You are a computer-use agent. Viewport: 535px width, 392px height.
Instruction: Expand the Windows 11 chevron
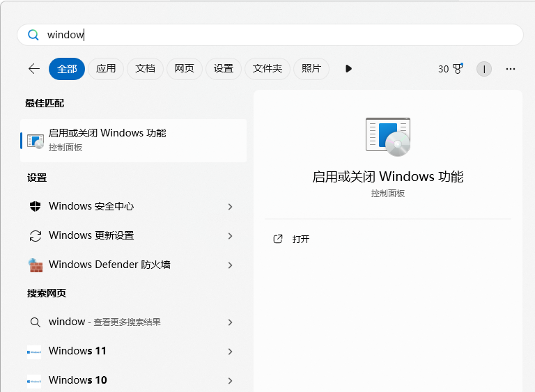(x=231, y=352)
